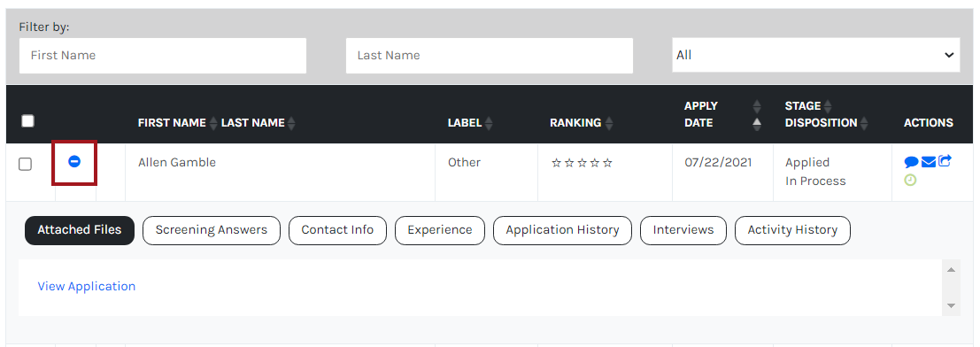Switch to the Attached Files tab
This screenshot has width=980, height=347.
(x=80, y=230)
